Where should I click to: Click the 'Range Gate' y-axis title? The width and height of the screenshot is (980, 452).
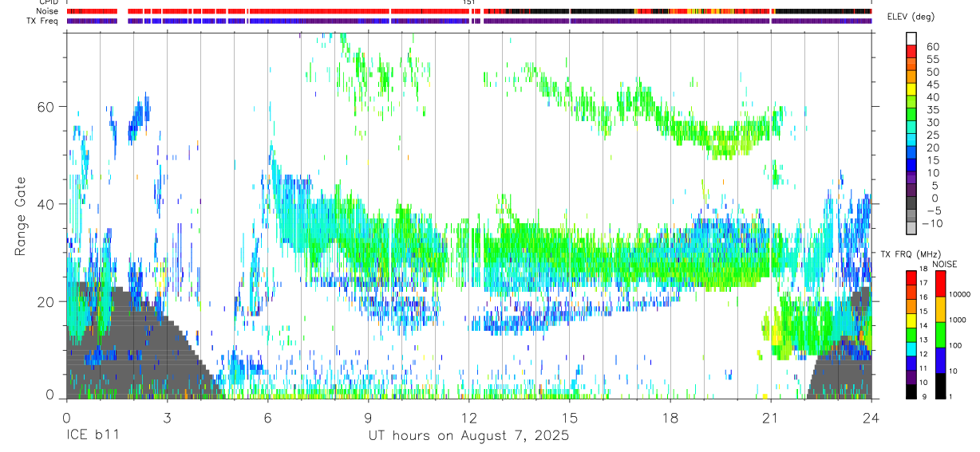click(x=22, y=216)
